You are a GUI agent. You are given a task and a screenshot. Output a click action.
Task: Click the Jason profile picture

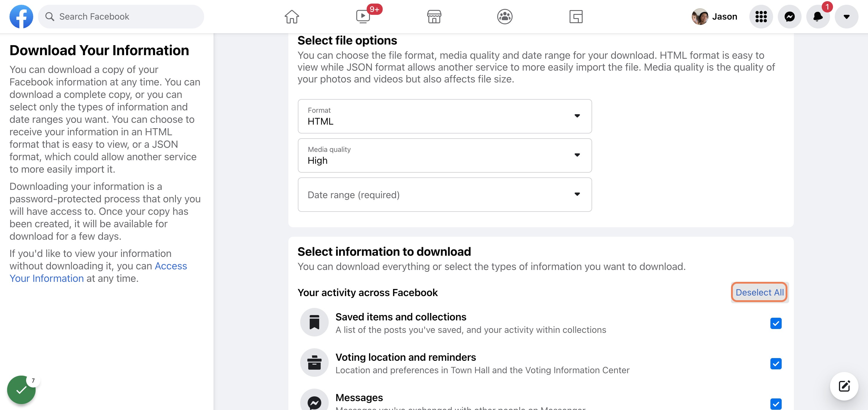click(700, 17)
